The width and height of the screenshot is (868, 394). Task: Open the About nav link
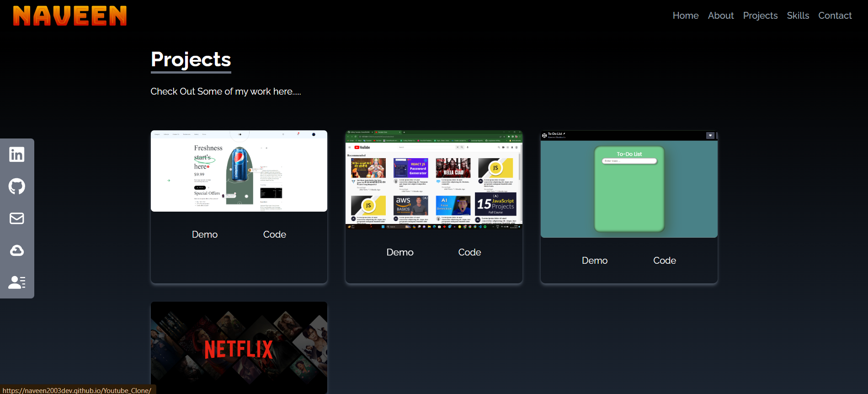(721, 16)
